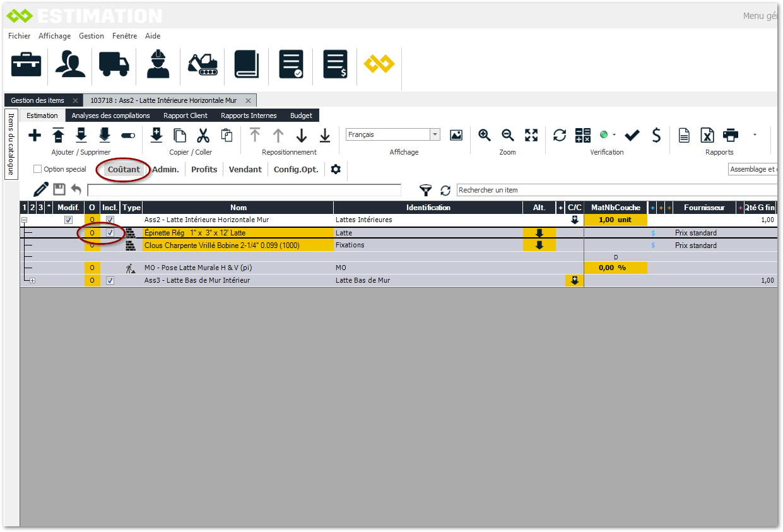Open the Français language dropdown
Viewport: 783px width, 532px height.
(x=435, y=134)
